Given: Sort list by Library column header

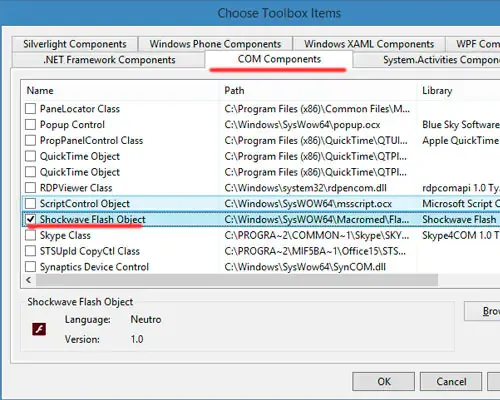Looking at the screenshot, I should click(x=459, y=91).
